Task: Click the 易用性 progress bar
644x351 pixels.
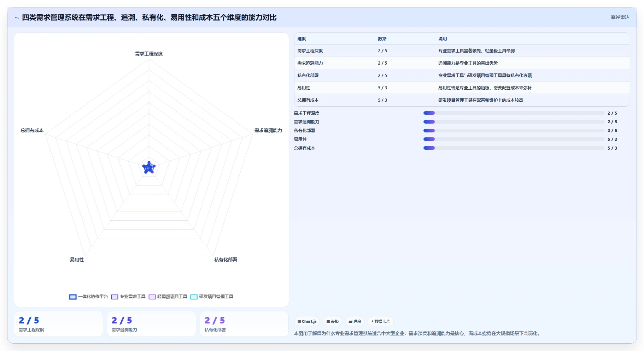Action: (x=514, y=139)
